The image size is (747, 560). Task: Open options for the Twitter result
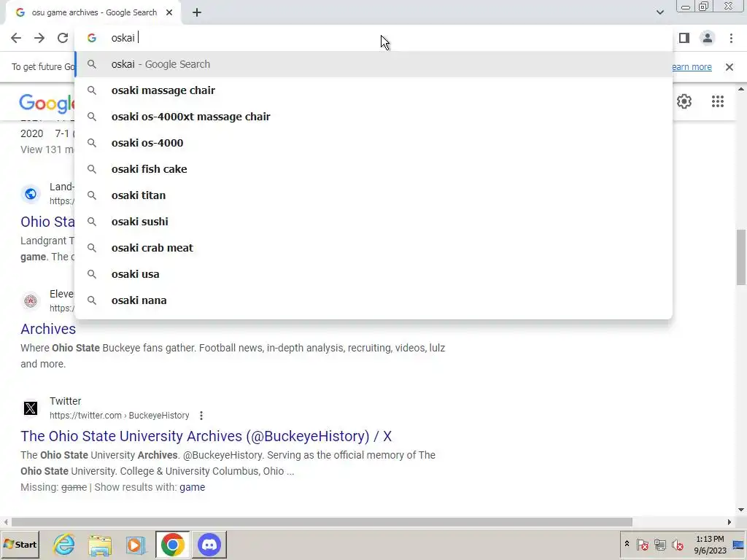pyautogui.click(x=201, y=416)
